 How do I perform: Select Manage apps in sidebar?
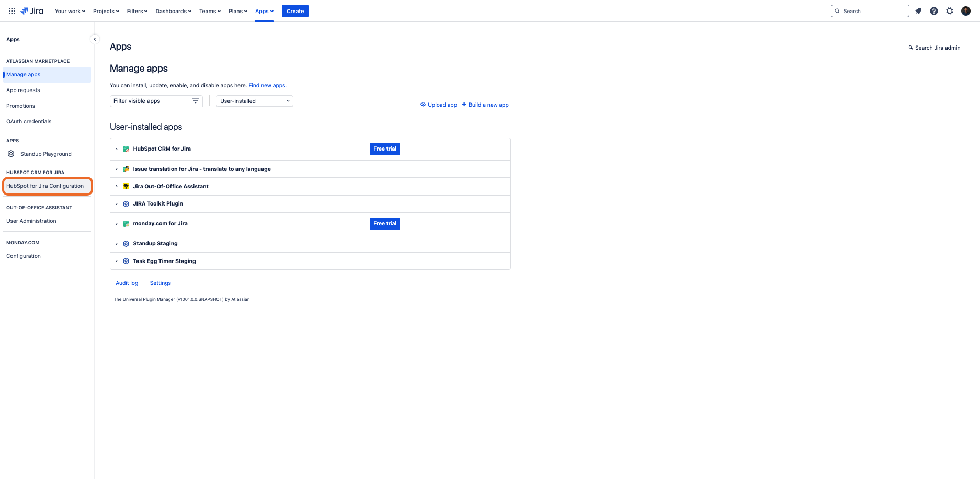point(47,74)
